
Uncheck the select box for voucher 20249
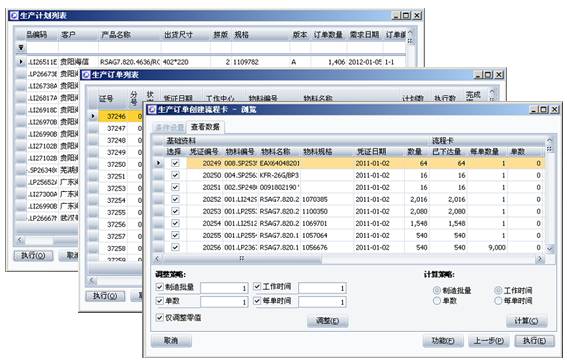pyautogui.click(x=175, y=163)
